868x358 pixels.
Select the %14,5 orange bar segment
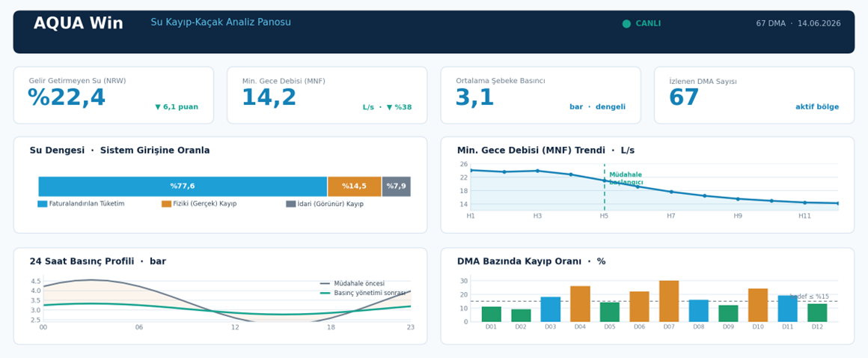click(x=354, y=186)
